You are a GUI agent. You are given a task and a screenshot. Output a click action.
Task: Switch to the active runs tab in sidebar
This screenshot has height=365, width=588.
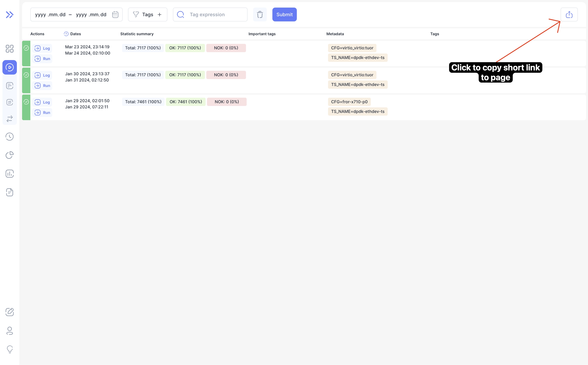[10, 67]
